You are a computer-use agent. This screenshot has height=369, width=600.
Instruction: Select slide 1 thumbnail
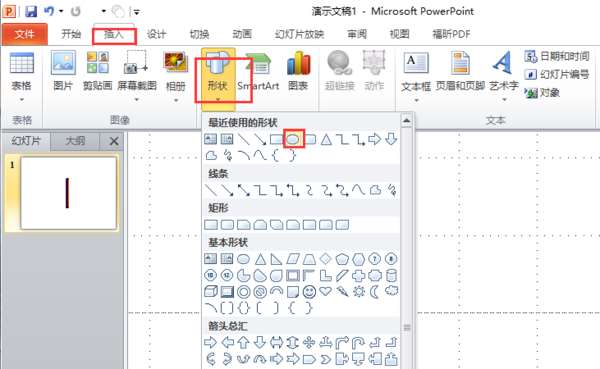(68, 193)
